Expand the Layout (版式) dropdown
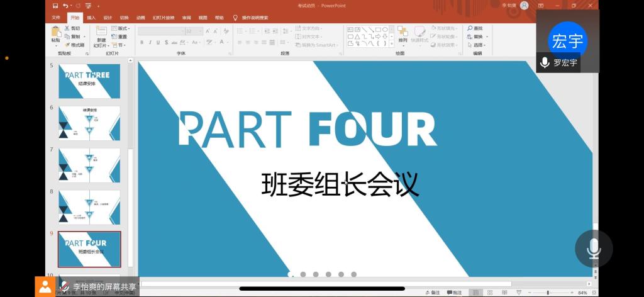 (x=119, y=28)
